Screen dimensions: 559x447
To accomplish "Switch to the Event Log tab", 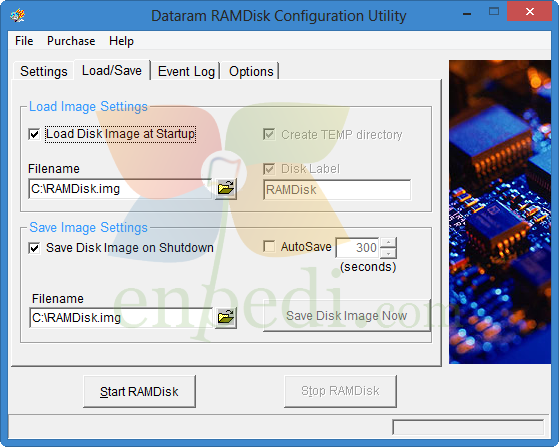I will click(186, 71).
